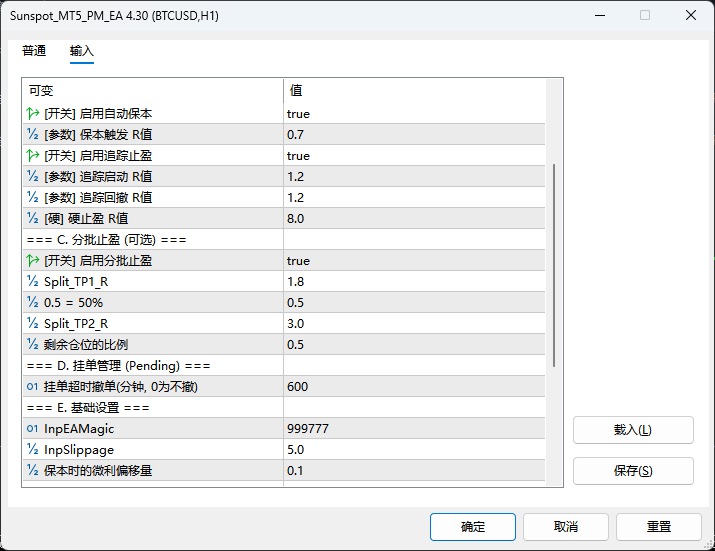Select the === C. 分批止盈 (可选) === row

pyautogui.click(x=284, y=239)
